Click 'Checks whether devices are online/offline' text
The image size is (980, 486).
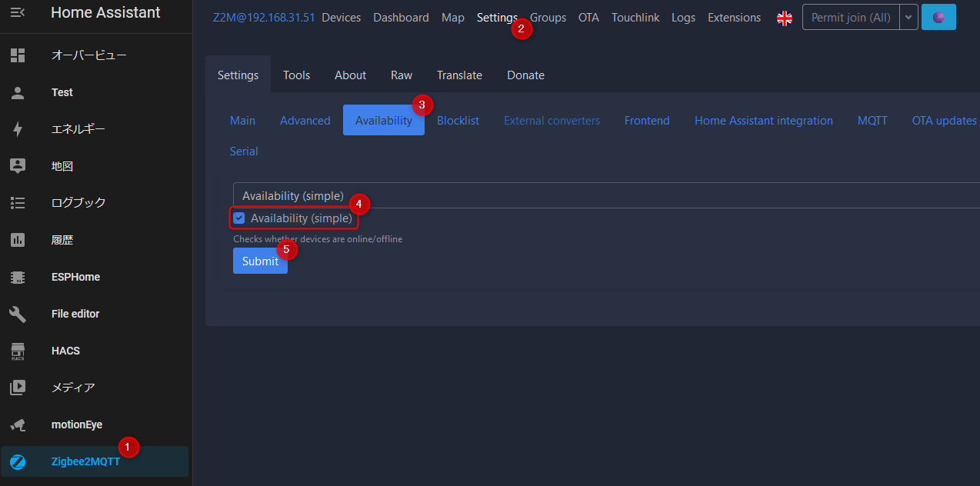318,239
